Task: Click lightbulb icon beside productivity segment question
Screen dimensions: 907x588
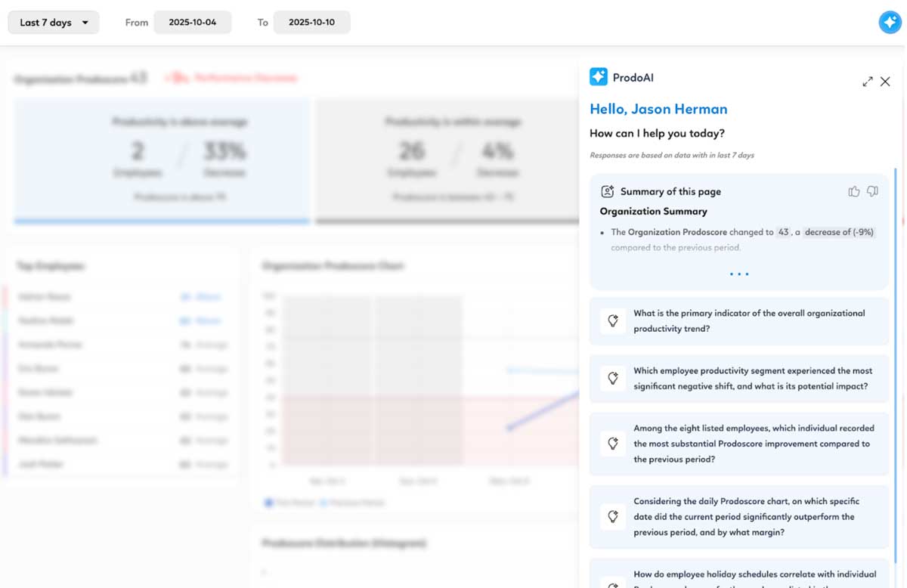Action: pyautogui.click(x=613, y=379)
